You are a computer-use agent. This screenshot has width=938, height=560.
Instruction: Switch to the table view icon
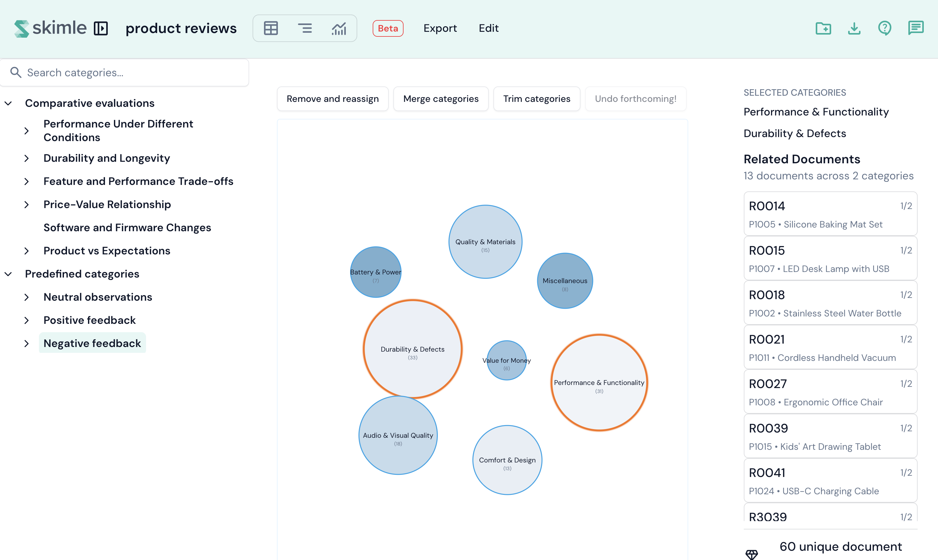pos(270,28)
